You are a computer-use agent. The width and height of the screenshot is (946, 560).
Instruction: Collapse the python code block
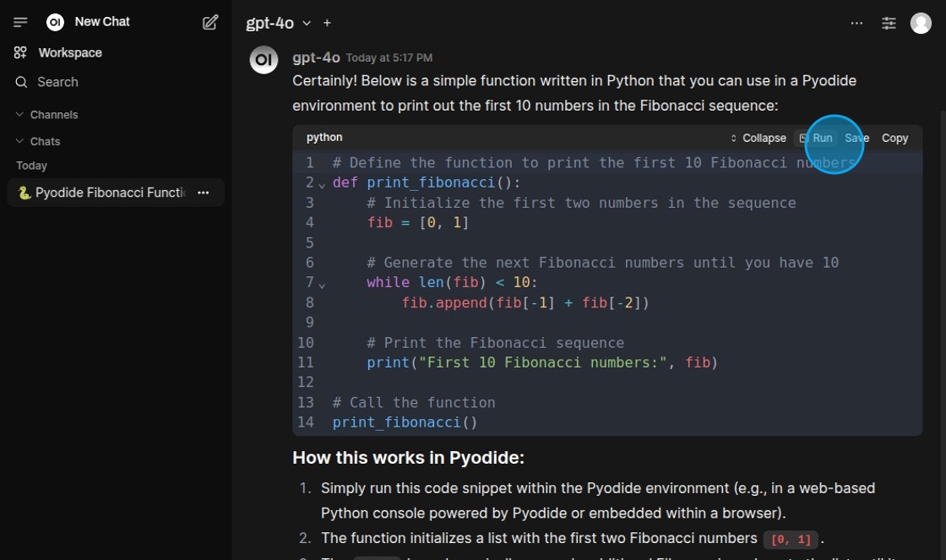pos(758,138)
